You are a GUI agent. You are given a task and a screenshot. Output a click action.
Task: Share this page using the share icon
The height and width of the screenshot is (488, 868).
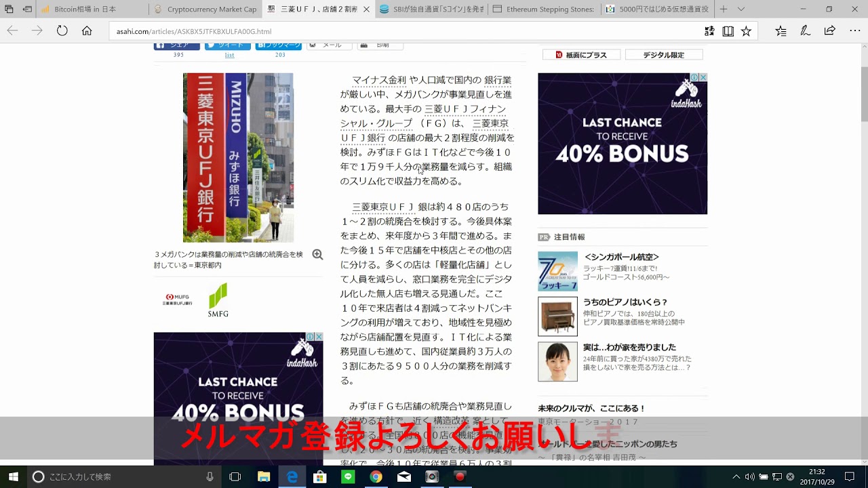[x=829, y=30]
